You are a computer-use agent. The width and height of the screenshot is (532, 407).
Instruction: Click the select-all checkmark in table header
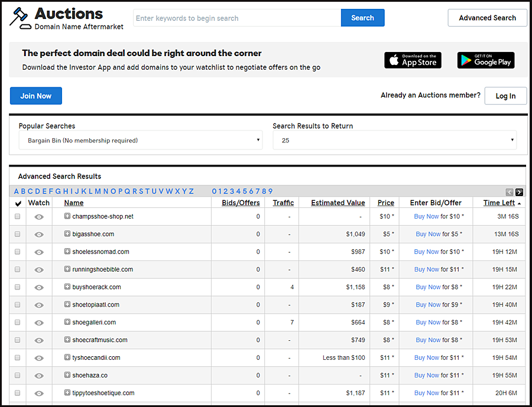(x=18, y=203)
